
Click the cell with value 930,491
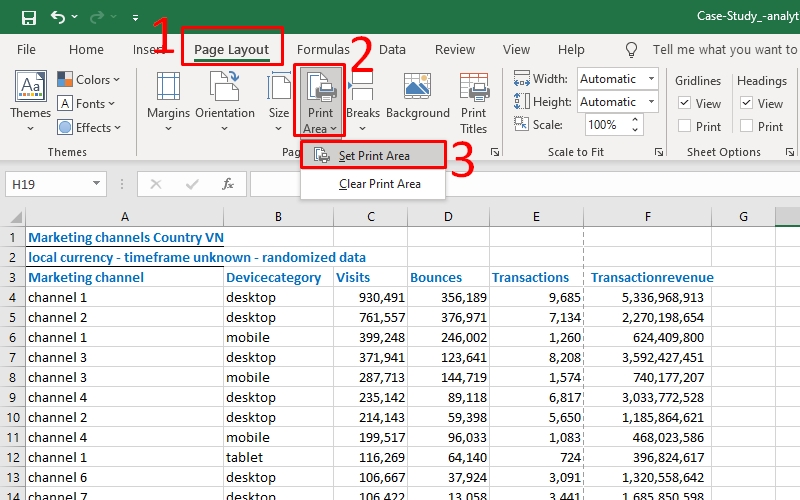click(370, 297)
